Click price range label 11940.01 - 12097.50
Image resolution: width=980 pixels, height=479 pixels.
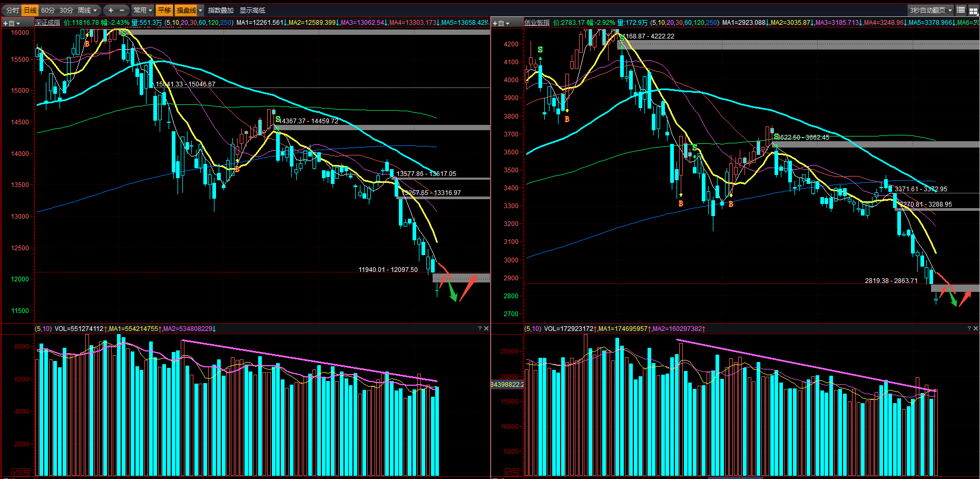pyautogui.click(x=388, y=270)
